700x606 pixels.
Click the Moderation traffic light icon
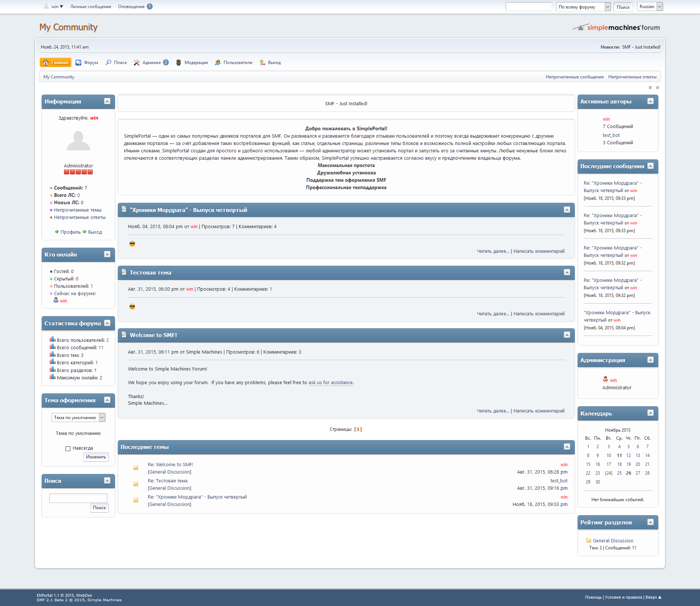point(178,63)
